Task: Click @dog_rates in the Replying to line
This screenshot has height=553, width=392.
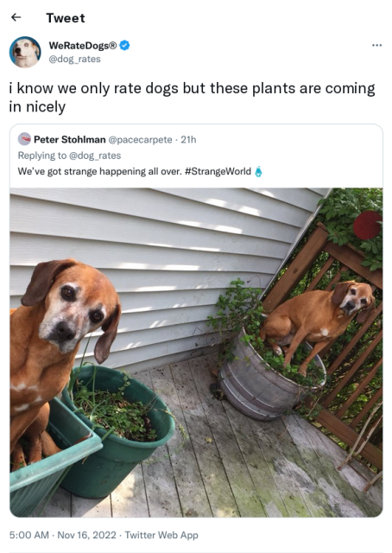Action: (x=95, y=156)
